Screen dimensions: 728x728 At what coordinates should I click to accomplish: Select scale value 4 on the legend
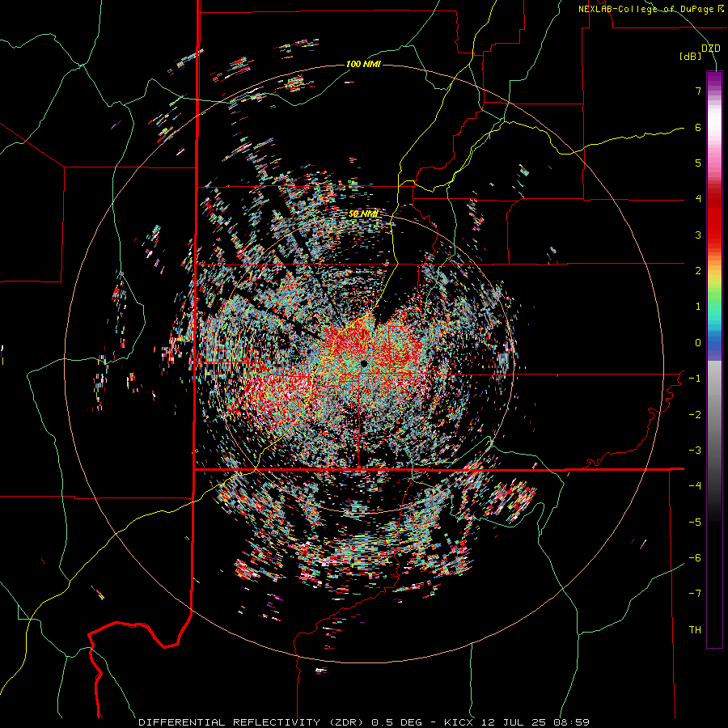coord(698,199)
